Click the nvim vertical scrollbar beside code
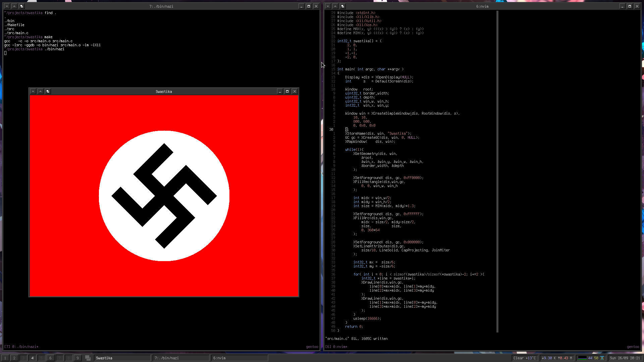644x362 pixels. [x=497, y=171]
